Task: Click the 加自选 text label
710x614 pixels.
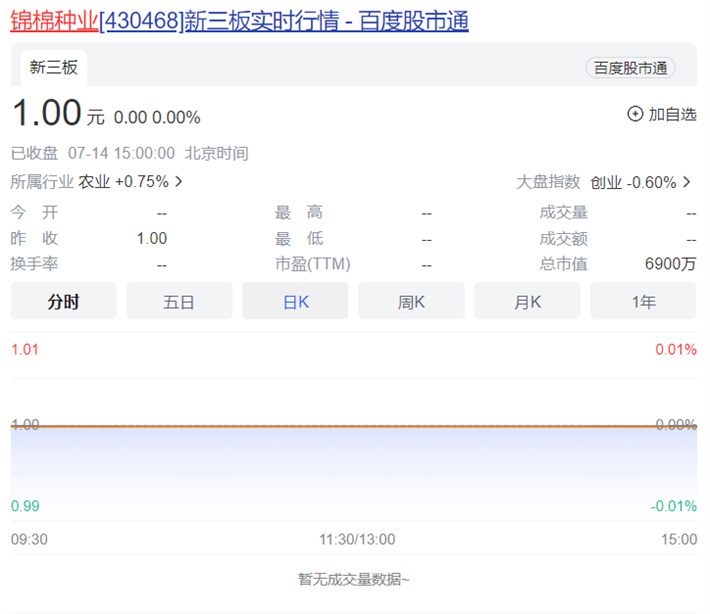Action: [x=672, y=114]
